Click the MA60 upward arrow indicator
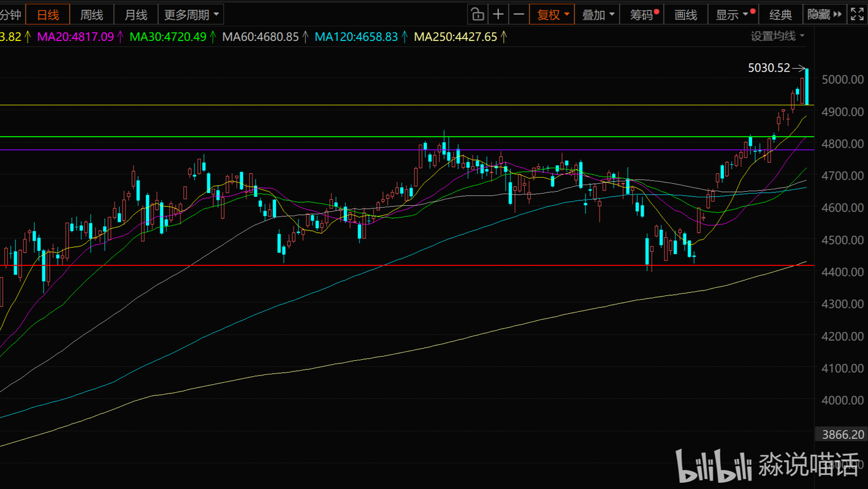This screenshot has height=489, width=868. point(305,37)
